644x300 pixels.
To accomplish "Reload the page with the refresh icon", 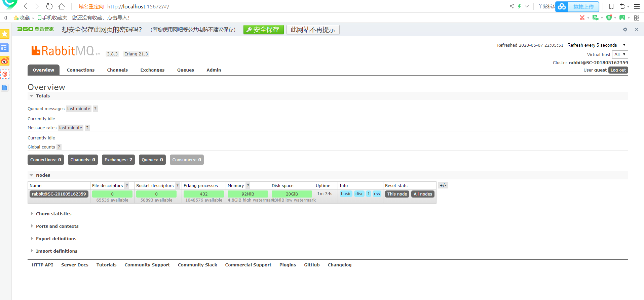I will pyautogui.click(x=49, y=6).
